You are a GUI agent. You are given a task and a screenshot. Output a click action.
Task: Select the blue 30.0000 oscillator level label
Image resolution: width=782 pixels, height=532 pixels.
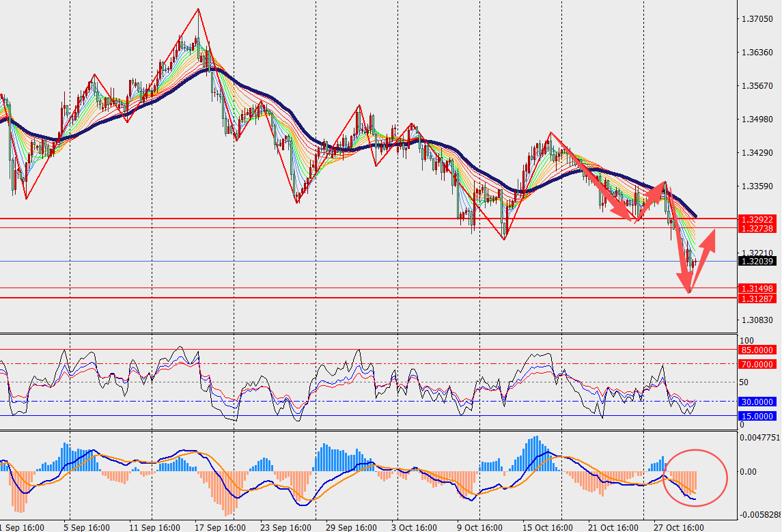pyautogui.click(x=757, y=402)
